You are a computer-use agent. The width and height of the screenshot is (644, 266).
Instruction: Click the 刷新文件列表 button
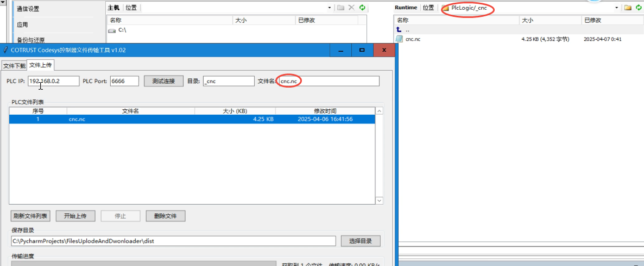point(30,216)
